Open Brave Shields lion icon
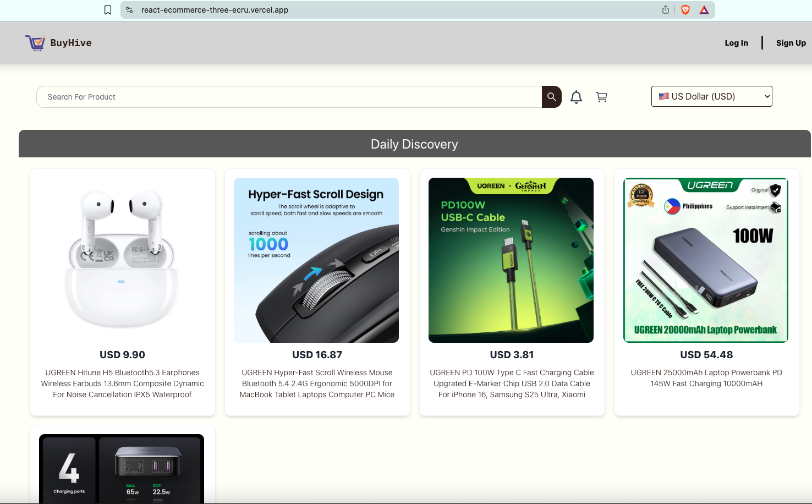812x504 pixels. [x=685, y=10]
